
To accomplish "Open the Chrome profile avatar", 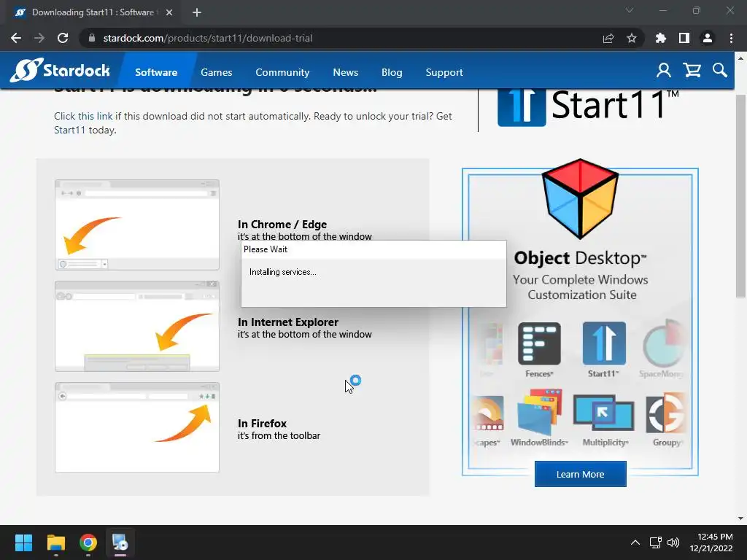I will pos(708,38).
